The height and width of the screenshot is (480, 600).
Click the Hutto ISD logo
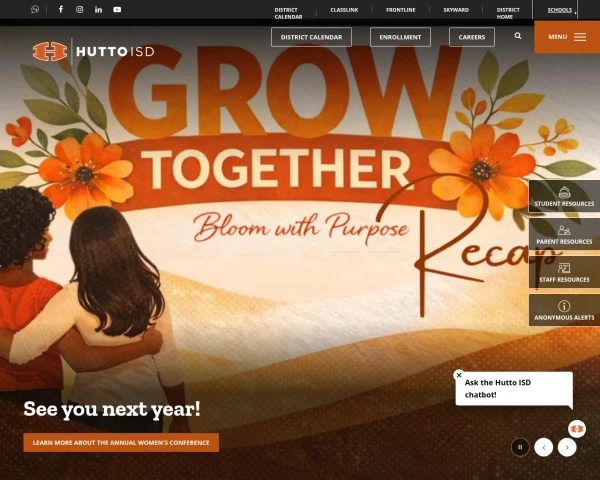pos(93,51)
